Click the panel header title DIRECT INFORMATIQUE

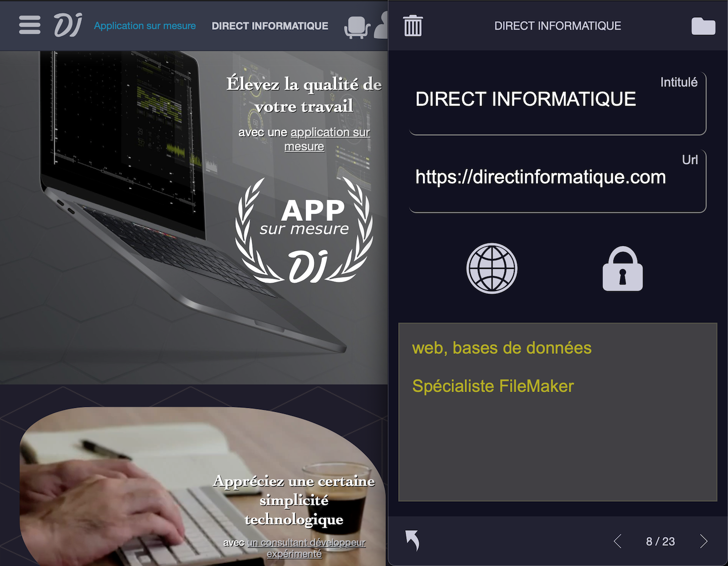pyautogui.click(x=558, y=26)
